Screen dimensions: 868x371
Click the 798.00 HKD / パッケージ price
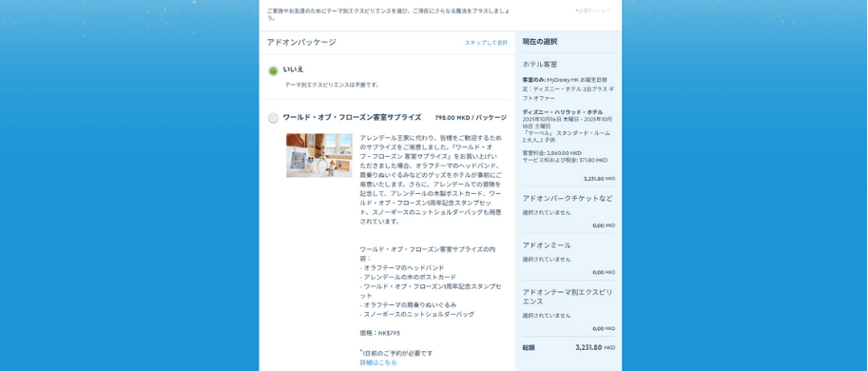[x=471, y=117]
